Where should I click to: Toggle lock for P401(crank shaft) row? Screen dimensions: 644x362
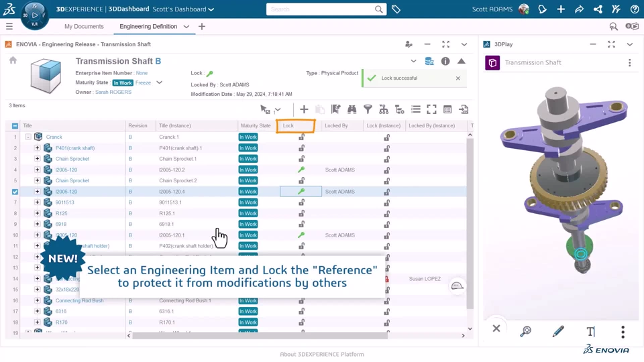tap(301, 147)
